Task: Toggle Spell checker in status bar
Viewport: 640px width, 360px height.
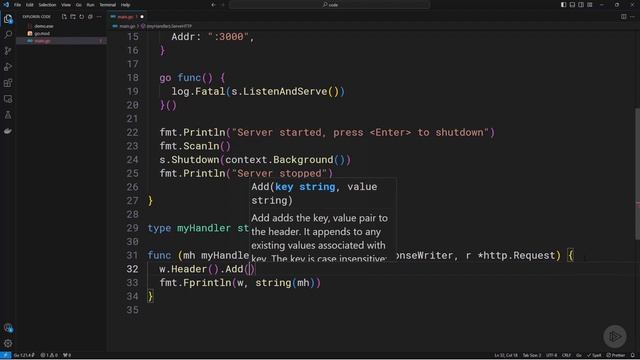Action: (594, 356)
